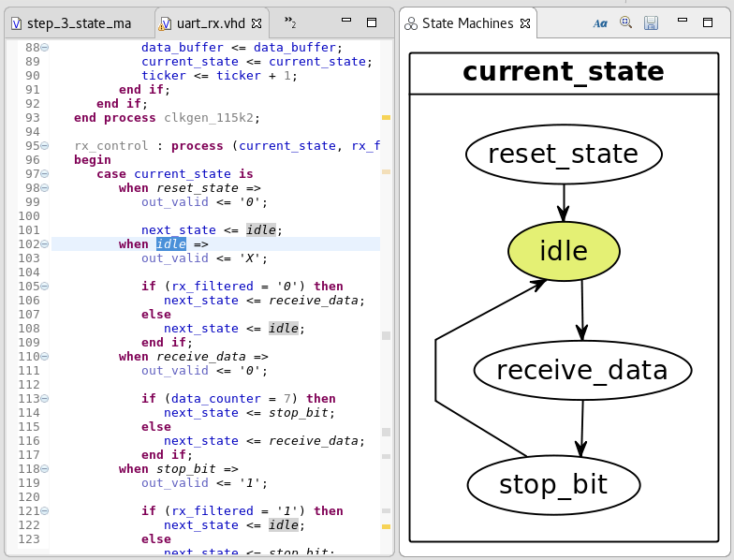Click the gray overview marker near line 115
Screen dimensions: 734x560
click(386, 432)
